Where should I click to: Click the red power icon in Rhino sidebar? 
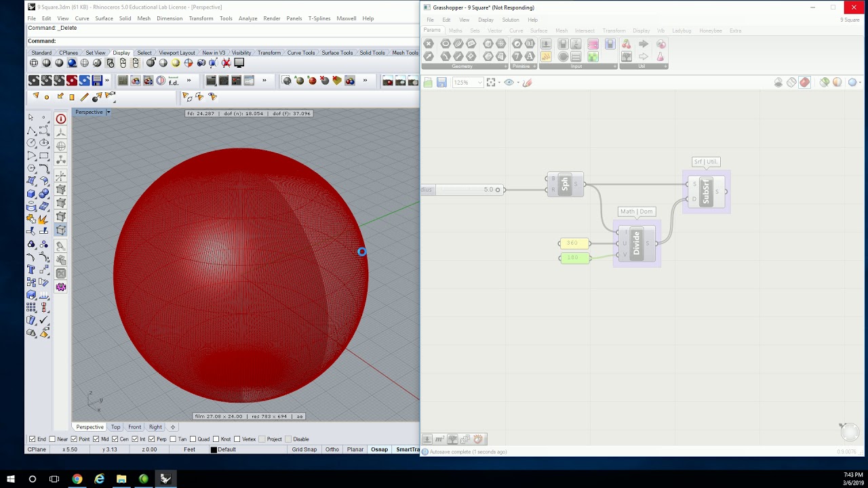[x=61, y=119]
